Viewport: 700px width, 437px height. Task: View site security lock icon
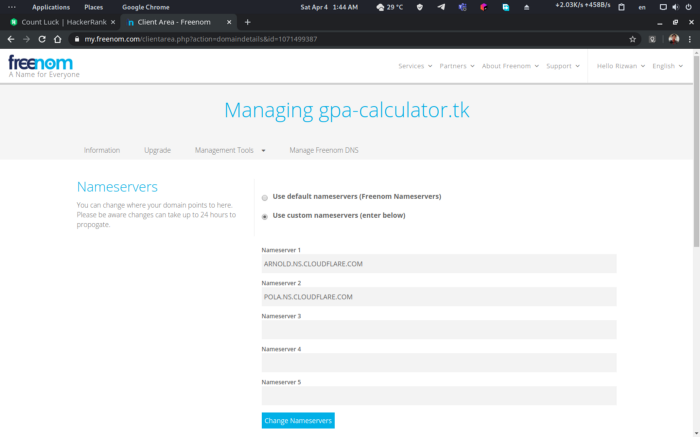pyautogui.click(x=77, y=39)
